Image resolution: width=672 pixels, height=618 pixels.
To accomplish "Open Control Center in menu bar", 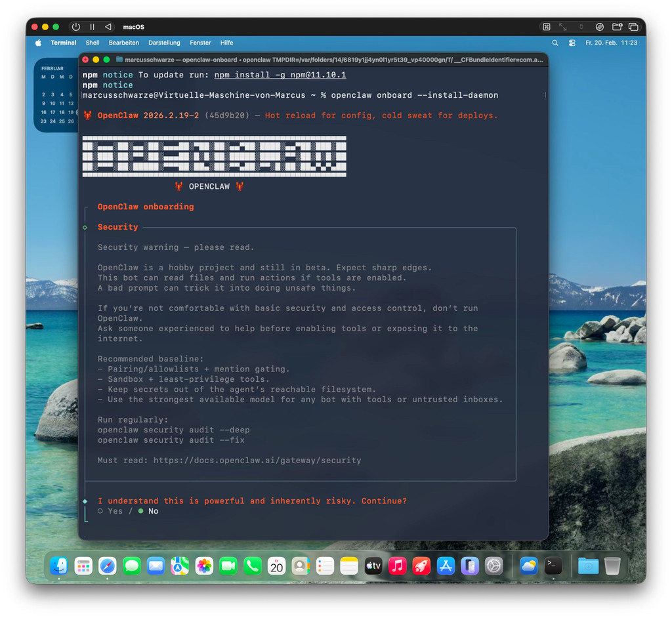I will [572, 43].
